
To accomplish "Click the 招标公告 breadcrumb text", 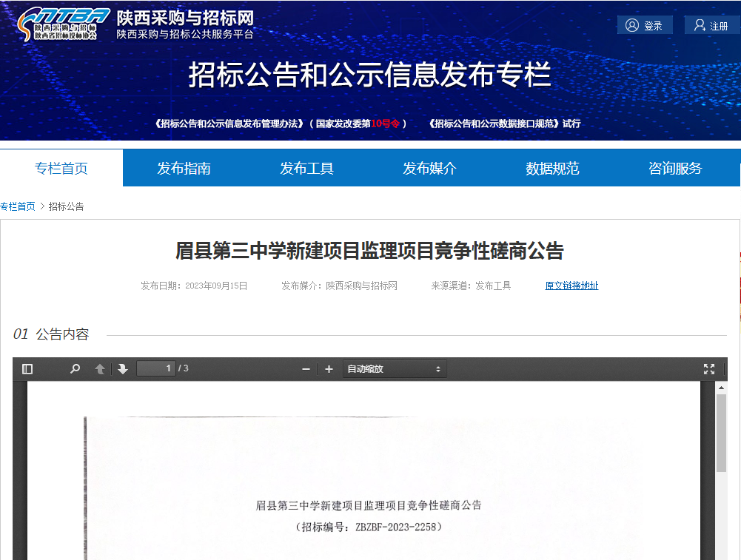I will [66, 206].
